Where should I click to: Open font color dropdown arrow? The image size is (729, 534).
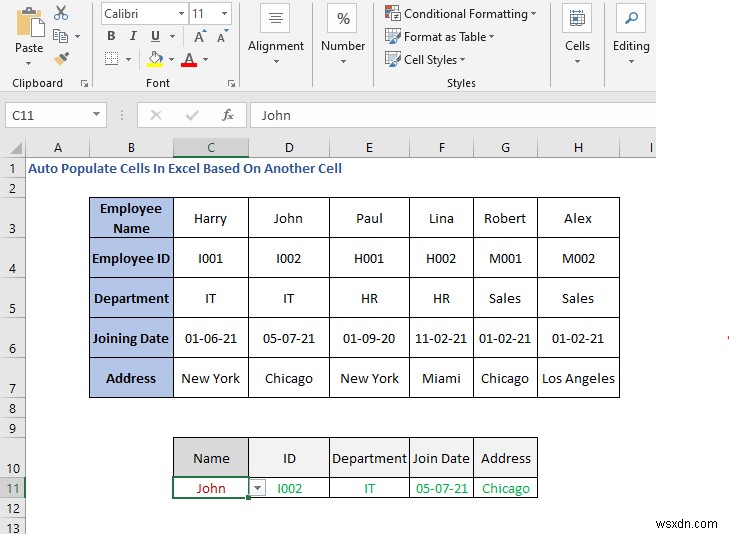pyautogui.click(x=205, y=59)
